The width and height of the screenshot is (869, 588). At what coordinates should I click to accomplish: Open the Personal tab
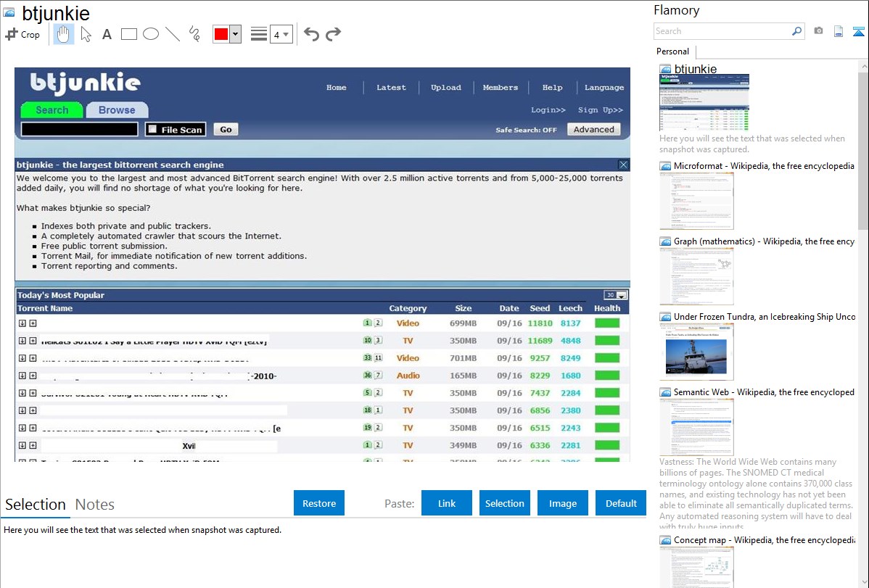[672, 51]
